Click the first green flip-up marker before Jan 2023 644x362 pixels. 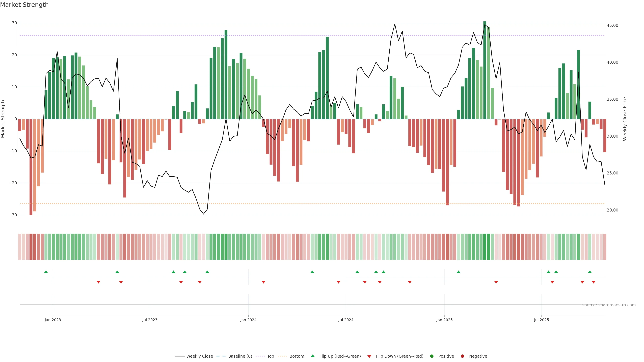click(x=46, y=272)
